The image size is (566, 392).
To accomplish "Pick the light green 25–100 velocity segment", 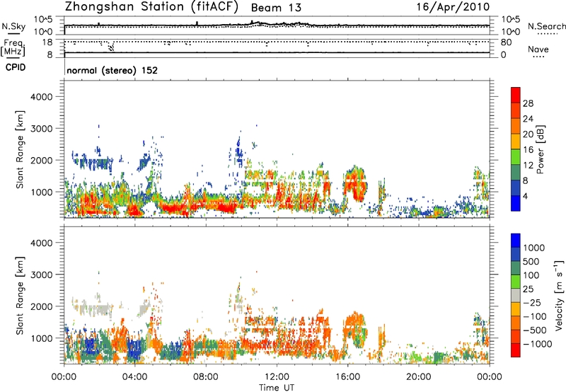I will click(516, 282).
